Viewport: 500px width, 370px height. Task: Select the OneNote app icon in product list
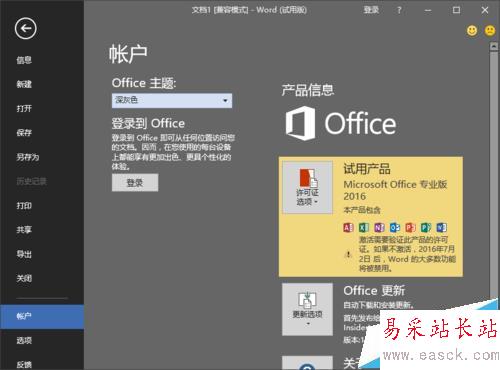(379, 227)
